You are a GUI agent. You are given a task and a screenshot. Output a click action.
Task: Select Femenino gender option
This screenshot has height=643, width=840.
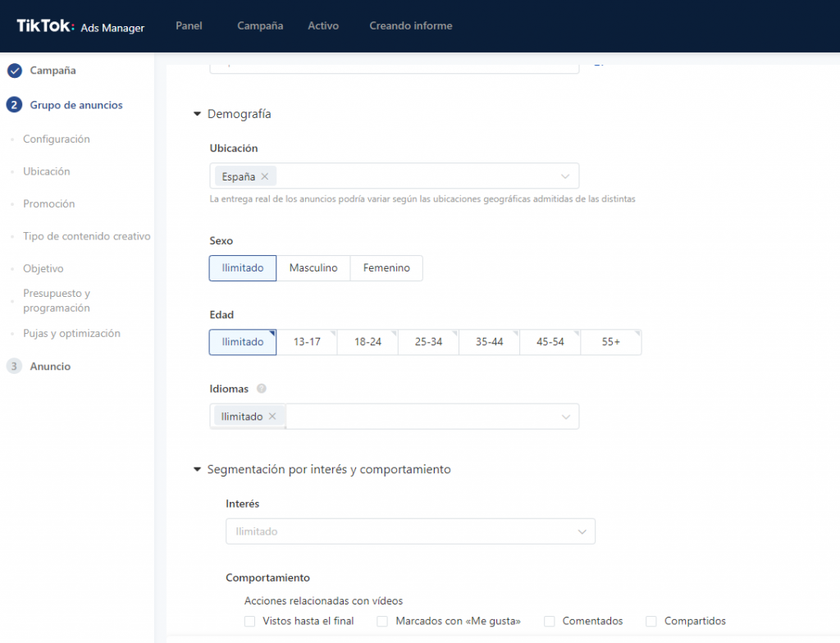click(x=386, y=268)
